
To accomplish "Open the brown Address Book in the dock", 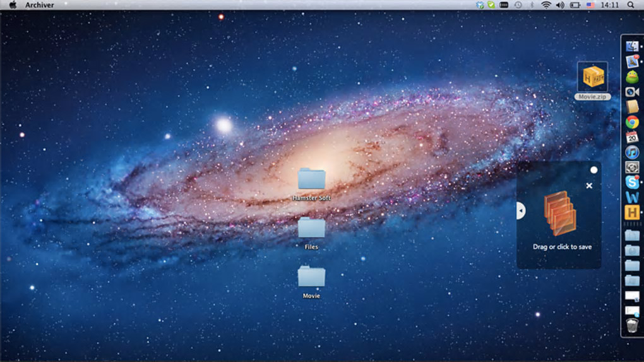I will (x=632, y=107).
